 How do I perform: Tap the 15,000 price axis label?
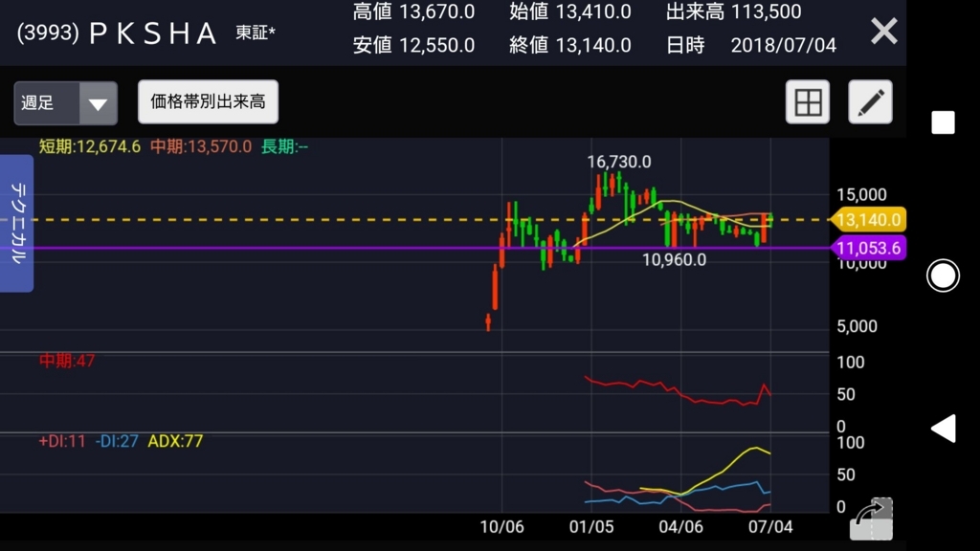click(861, 195)
